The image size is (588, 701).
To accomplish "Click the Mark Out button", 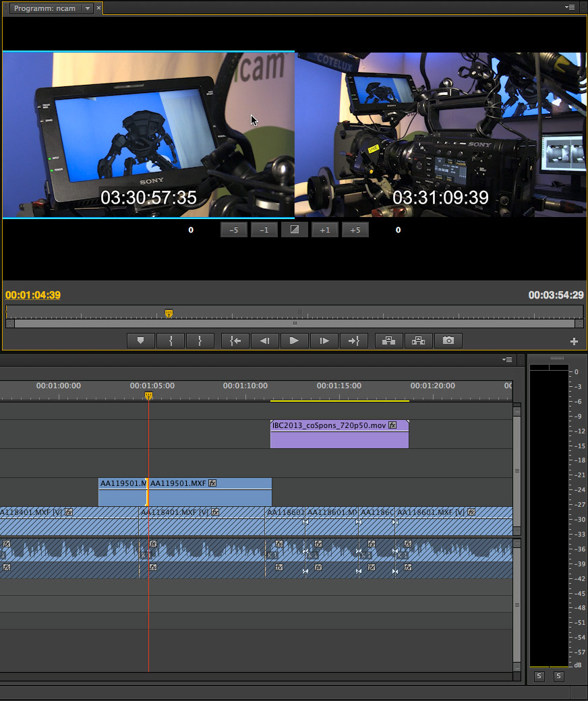I will (x=200, y=341).
